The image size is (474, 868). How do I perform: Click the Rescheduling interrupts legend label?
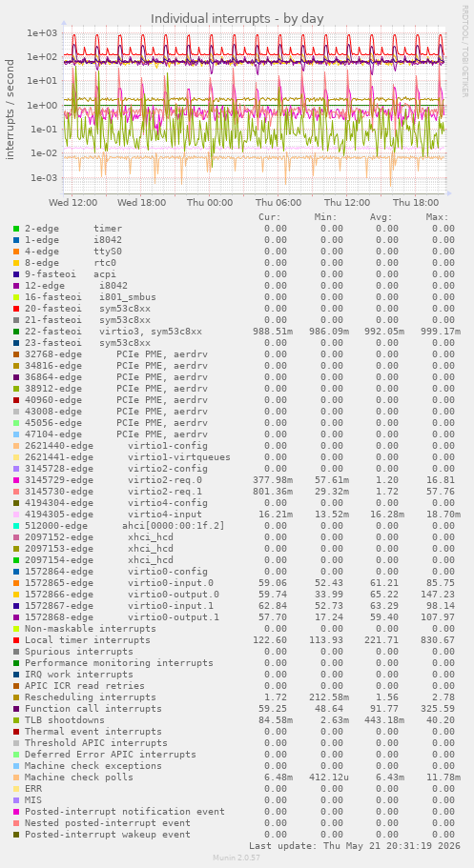[91, 697]
